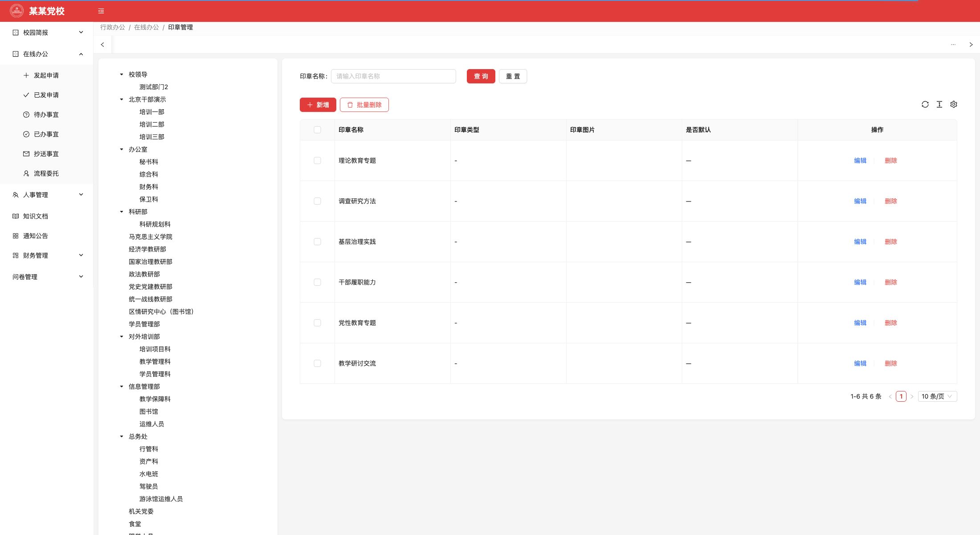Check the 干部履职能力 row checkbox
Image resolution: width=980 pixels, height=535 pixels.
[317, 282]
